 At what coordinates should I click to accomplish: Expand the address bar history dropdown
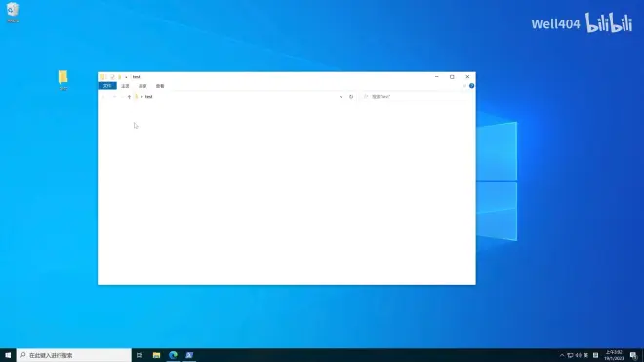pos(341,97)
